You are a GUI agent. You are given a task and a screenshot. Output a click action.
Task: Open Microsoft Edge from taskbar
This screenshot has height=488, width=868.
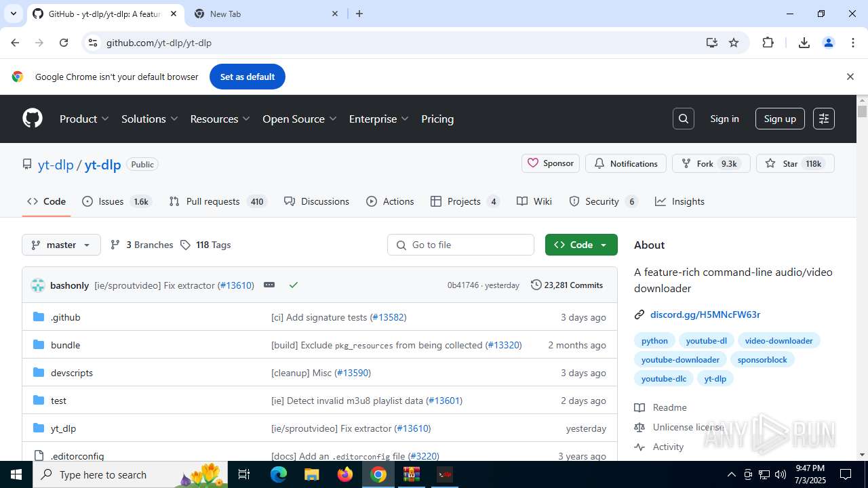click(279, 474)
